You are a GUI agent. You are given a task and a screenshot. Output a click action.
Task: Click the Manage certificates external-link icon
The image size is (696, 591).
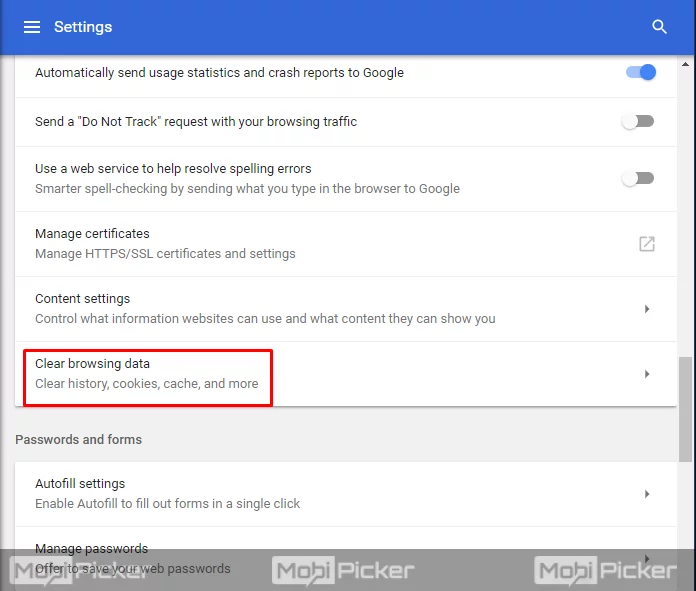(647, 244)
